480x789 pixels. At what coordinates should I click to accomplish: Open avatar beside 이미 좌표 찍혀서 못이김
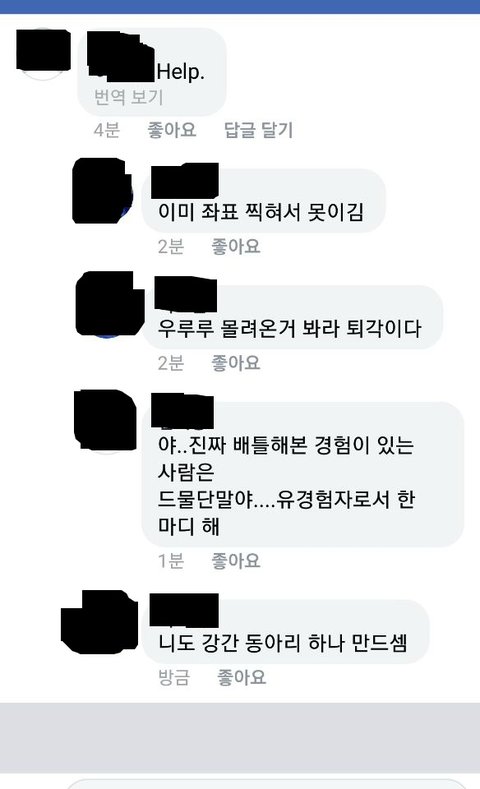pyautogui.click(x=103, y=191)
